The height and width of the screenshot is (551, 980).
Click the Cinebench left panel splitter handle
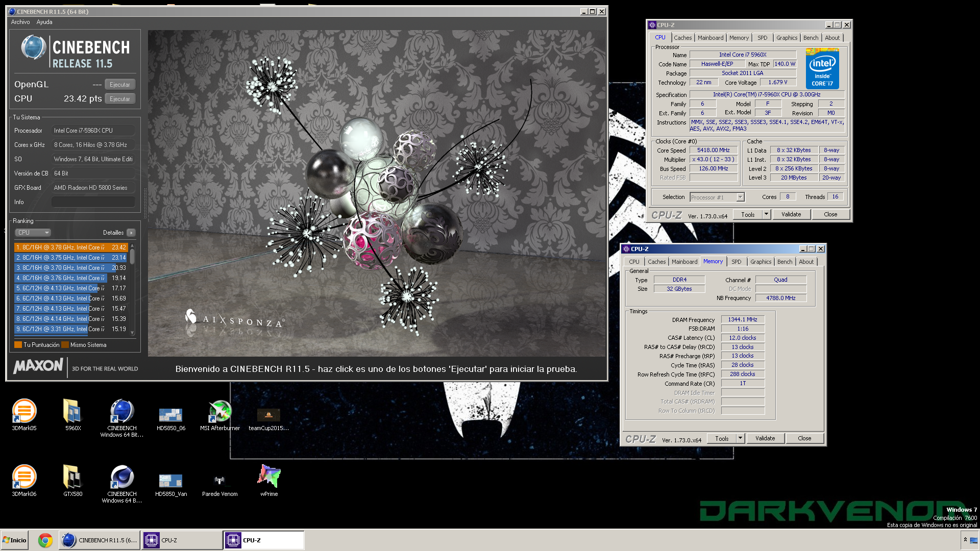(x=145, y=204)
